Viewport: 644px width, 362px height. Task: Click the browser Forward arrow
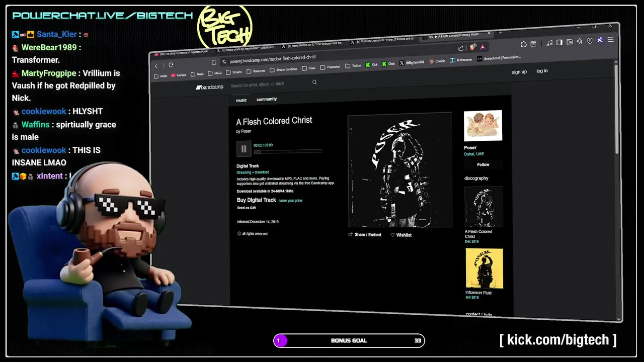coord(163,65)
